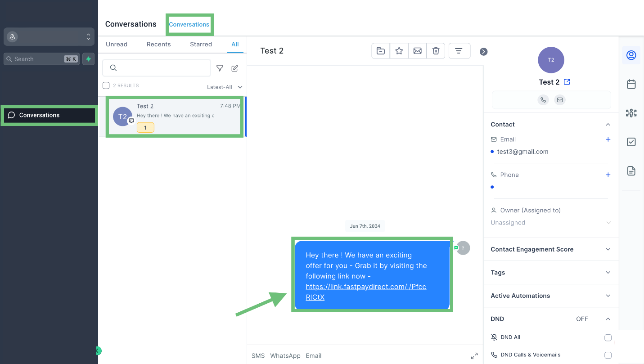Screen dimensions: 644x364
Task: Open appointments calendar icon in right rail
Action: click(x=631, y=84)
